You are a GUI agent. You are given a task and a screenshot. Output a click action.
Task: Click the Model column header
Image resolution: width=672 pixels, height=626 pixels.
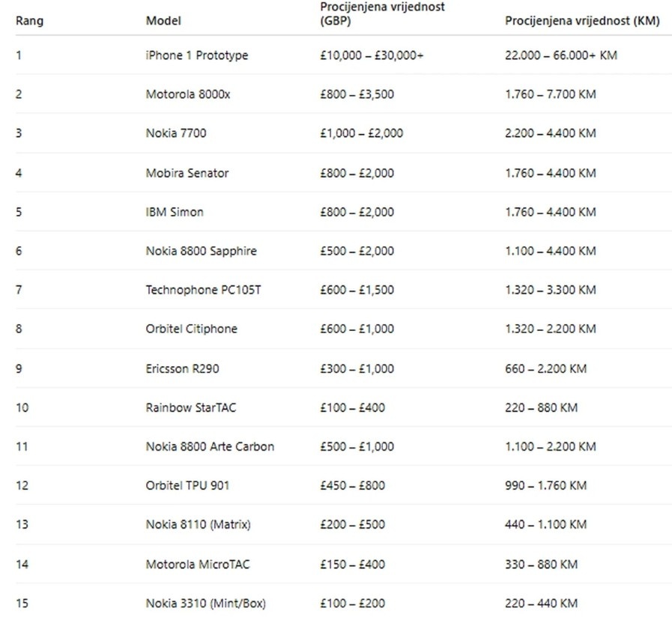pyautogui.click(x=163, y=21)
